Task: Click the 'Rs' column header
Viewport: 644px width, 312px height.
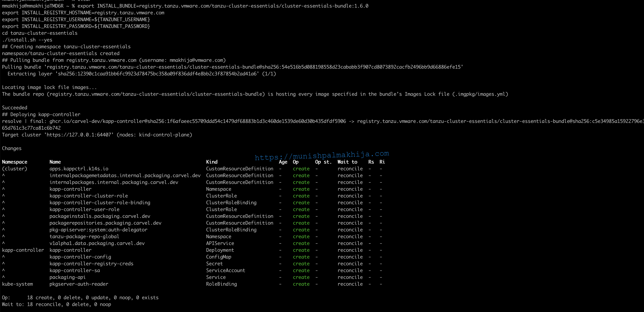Action: tap(371, 162)
